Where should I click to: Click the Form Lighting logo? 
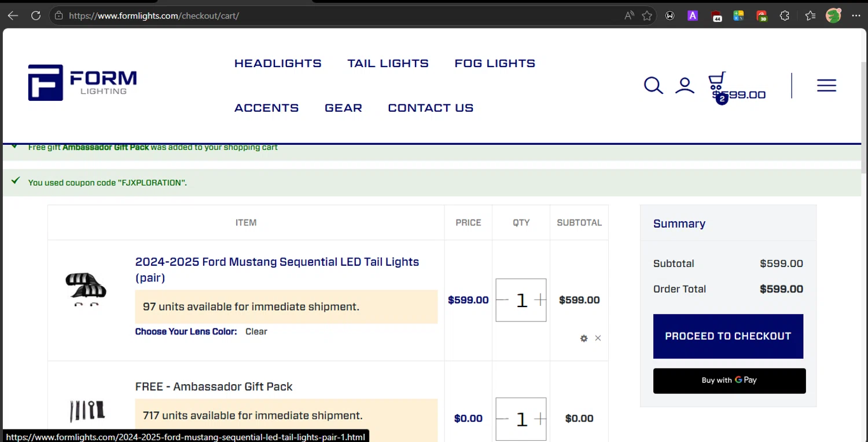(82, 82)
